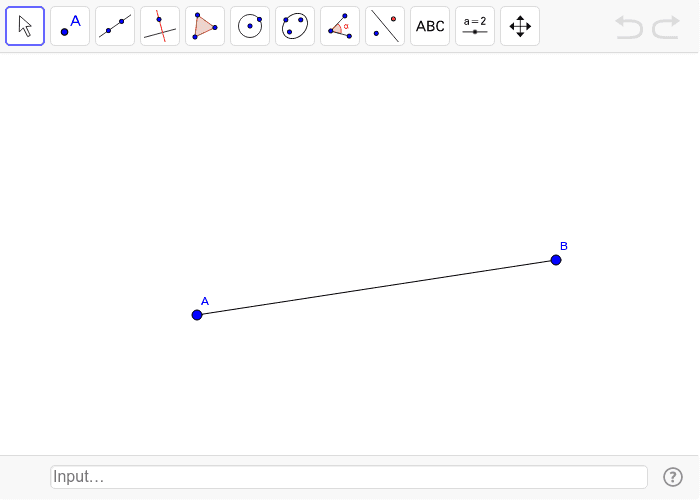Pick the Perpendicular Line tool

point(160,26)
